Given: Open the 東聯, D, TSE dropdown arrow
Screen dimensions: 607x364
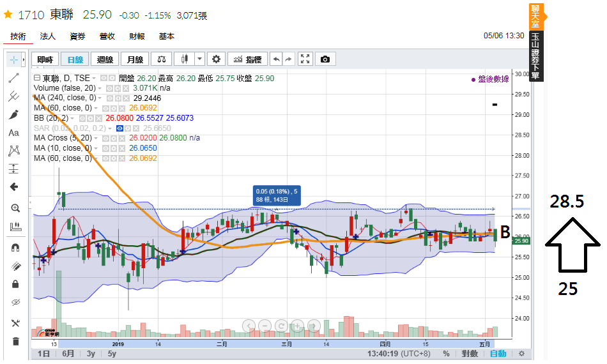Looking at the screenshot, I should pyautogui.click(x=94, y=79).
